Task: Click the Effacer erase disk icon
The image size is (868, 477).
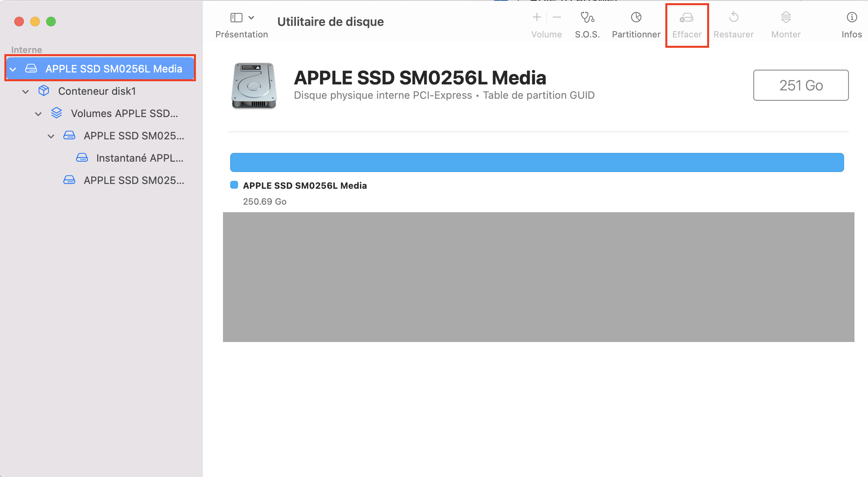Action: pyautogui.click(x=686, y=18)
